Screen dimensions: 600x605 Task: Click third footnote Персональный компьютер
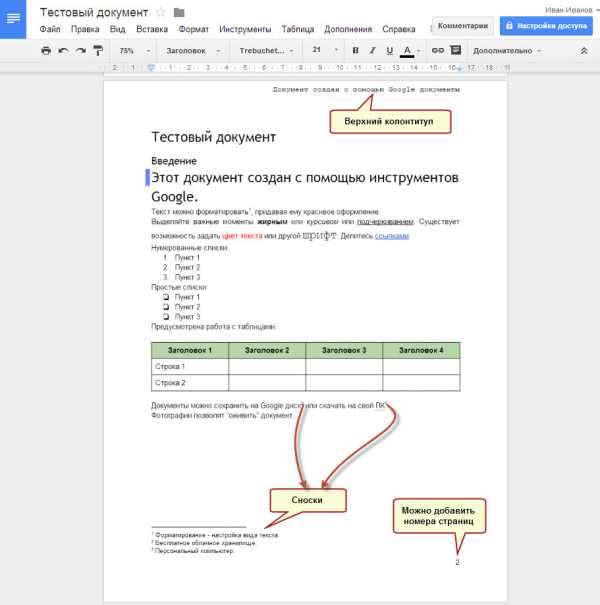(193, 551)
